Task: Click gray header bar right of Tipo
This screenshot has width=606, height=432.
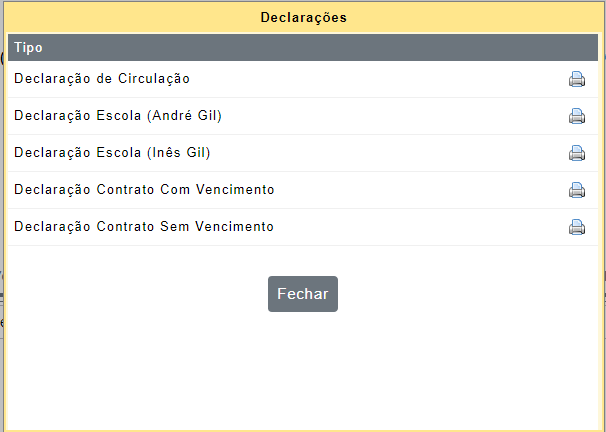Action: [321, 48]
